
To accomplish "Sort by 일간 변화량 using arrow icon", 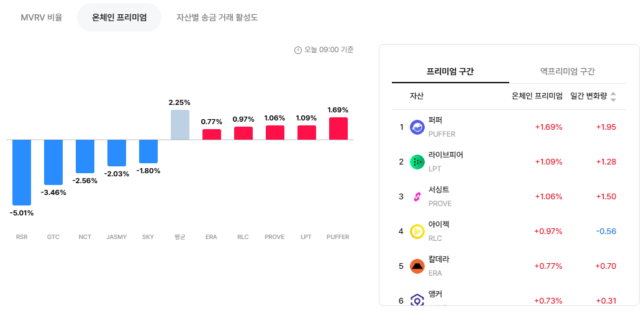I will coord(613,97).
